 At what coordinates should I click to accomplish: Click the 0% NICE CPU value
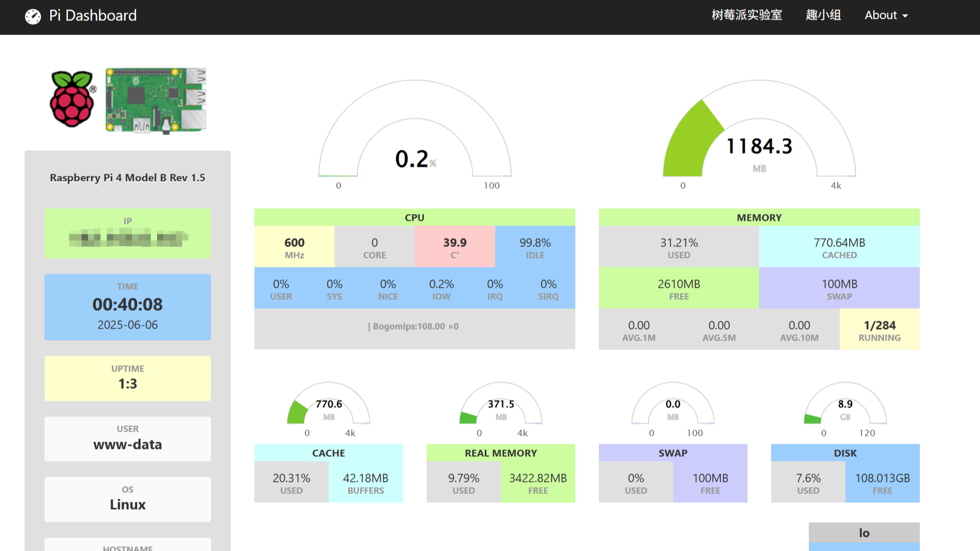tap(388, 288)
